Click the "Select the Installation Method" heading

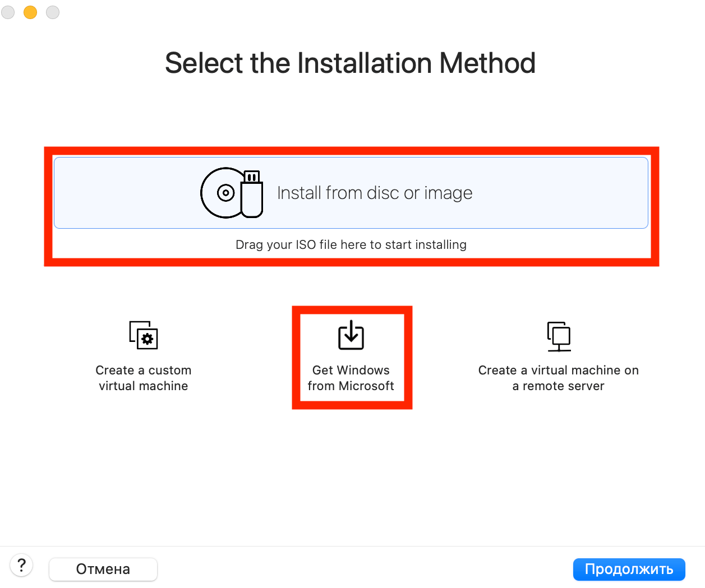click(351, 63)
